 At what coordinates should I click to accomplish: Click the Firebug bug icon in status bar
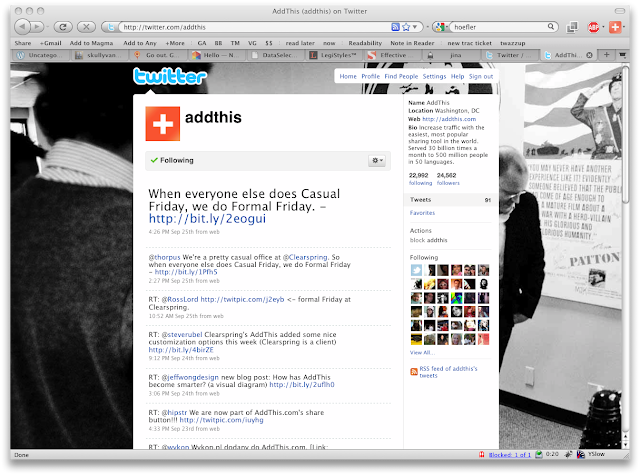(x=568, y=454)
